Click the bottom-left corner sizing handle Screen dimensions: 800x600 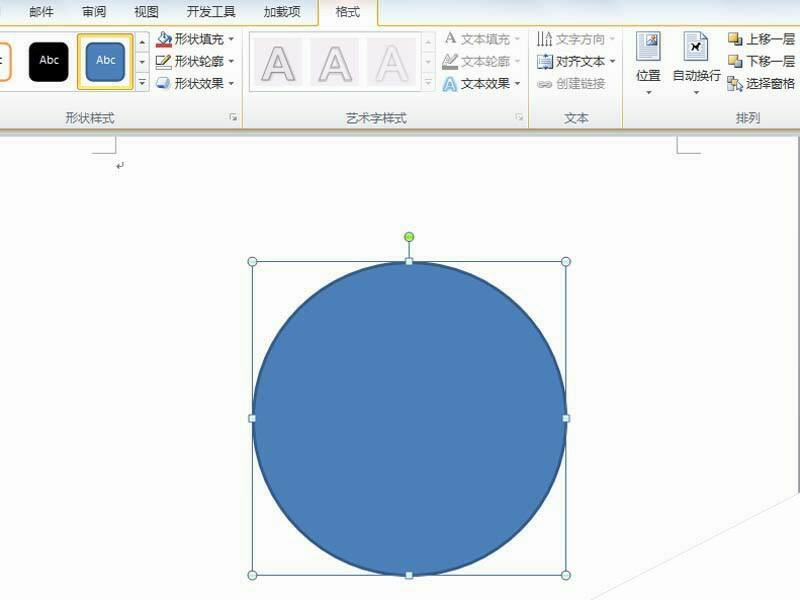[x=252, y=575]
